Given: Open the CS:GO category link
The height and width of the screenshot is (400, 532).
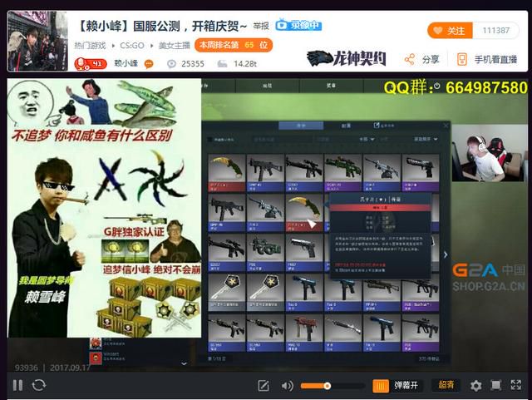Looking at the screenshot, I should [x=132, y=45].
